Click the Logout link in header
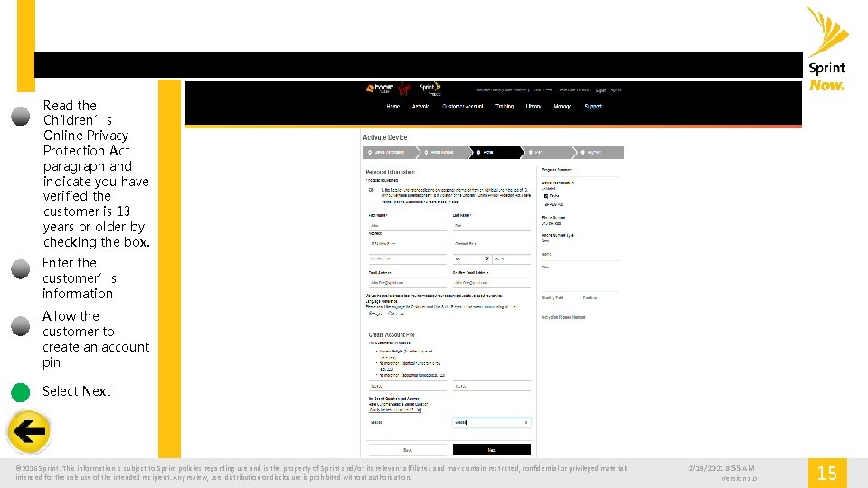Screen dimensions: 868x488 coord(600,90)
